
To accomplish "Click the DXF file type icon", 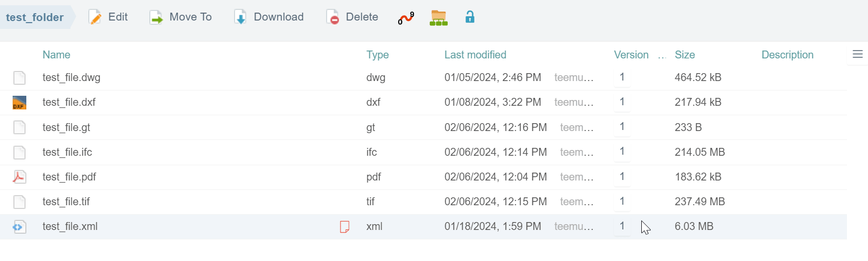I will click(x=19, y=103).
